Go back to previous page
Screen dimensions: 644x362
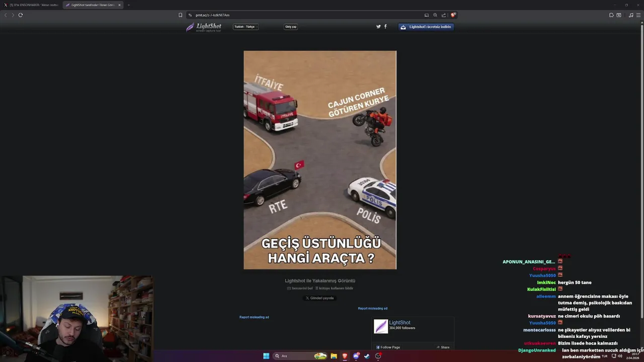[6, 15]
